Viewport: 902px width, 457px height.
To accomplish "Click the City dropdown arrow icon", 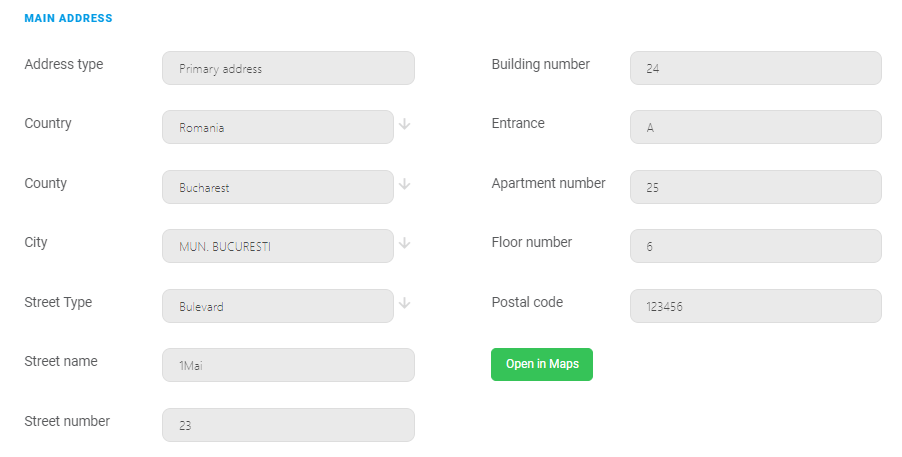I will [404, 243].
